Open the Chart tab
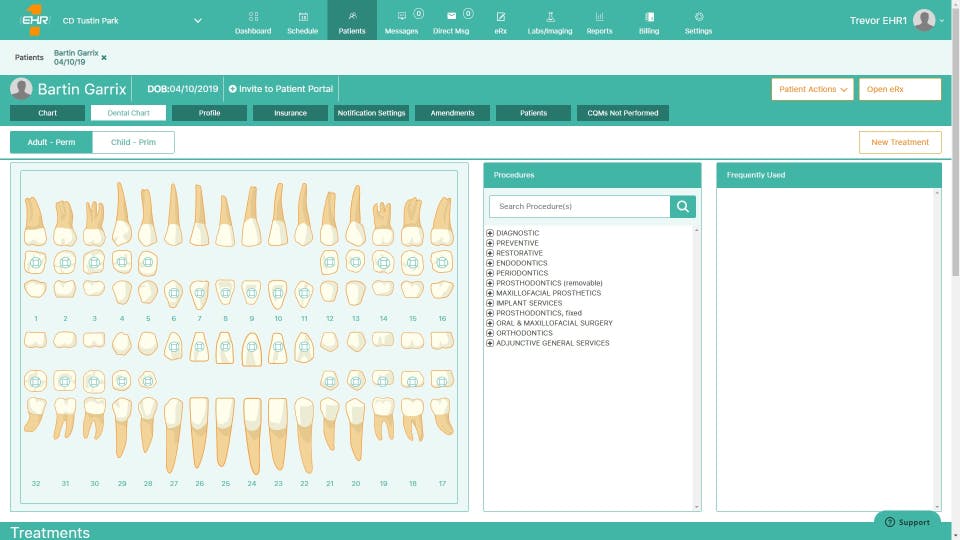Viewport: 960px width, 540px height. (47, 113)
